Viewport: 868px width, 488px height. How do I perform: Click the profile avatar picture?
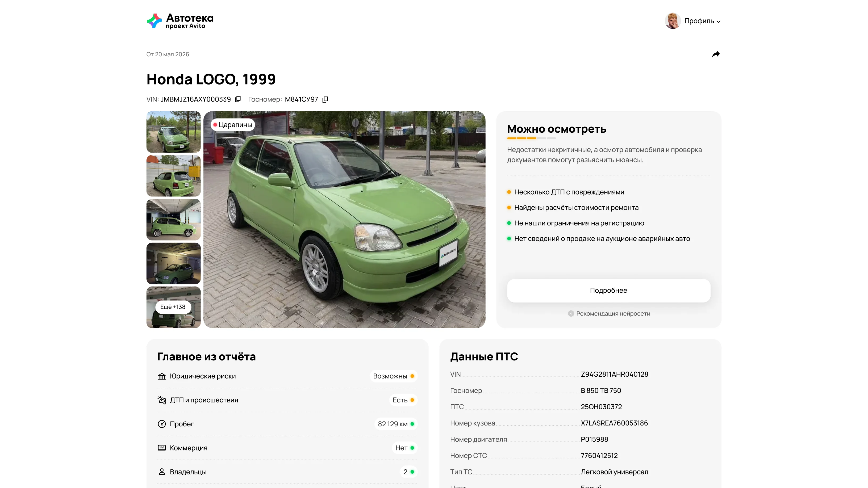click(x=673, y=21)
